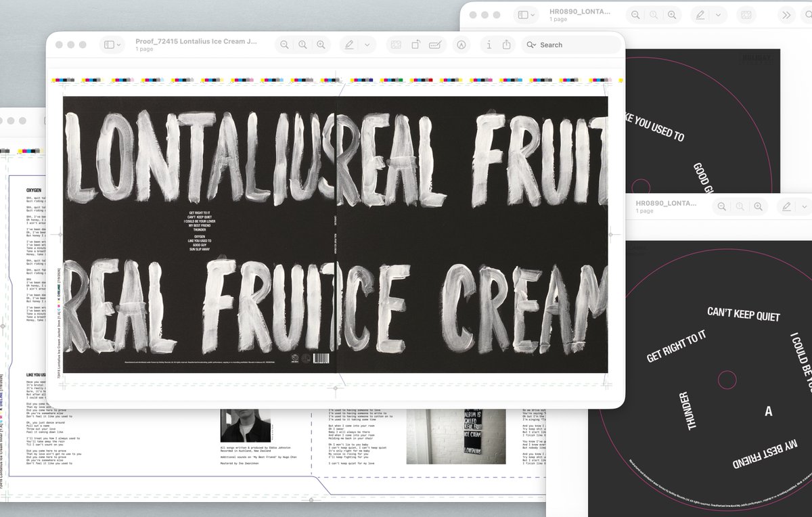Click lower HR0890_LONTA title text

coord(667,203)
